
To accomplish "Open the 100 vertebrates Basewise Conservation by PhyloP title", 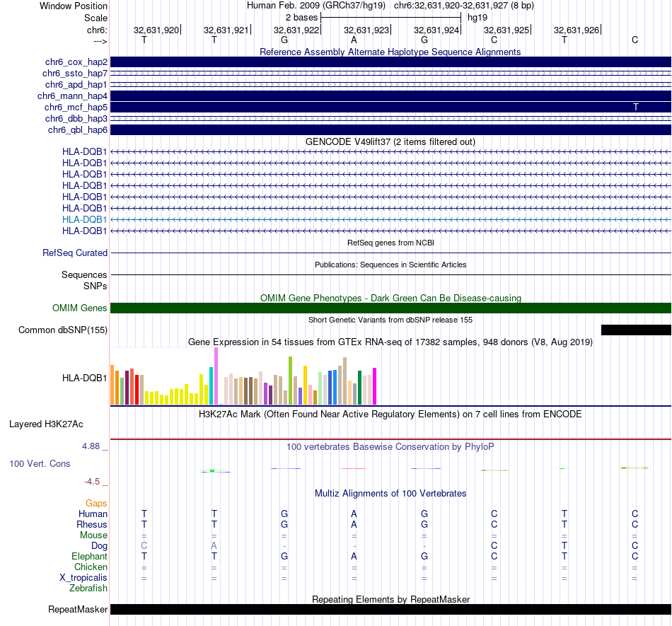I will [390, 447].
